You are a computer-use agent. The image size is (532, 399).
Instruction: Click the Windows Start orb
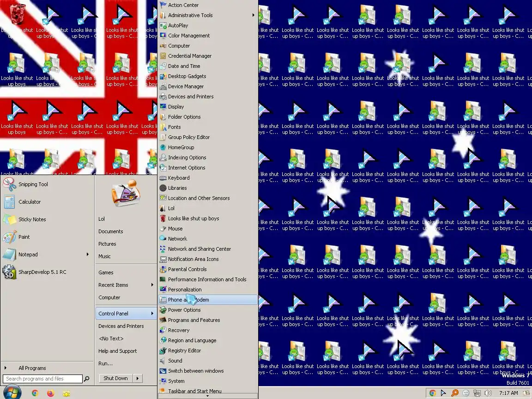point(12,393)
